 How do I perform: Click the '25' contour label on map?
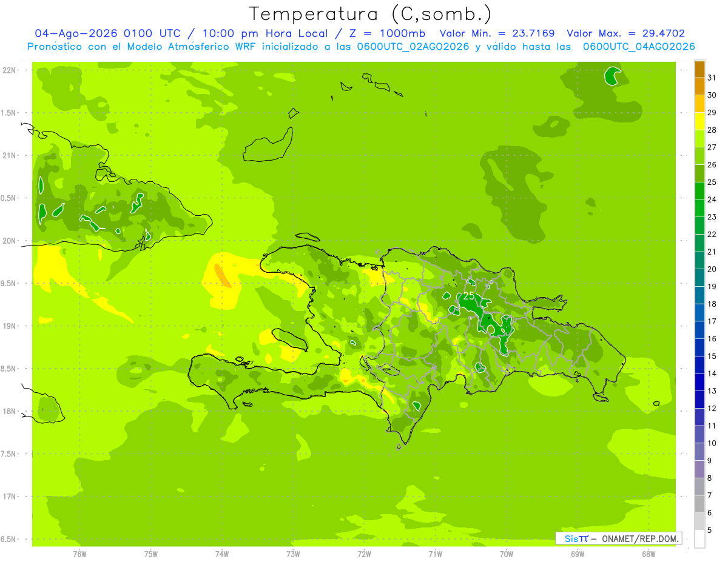pos(468,295)
